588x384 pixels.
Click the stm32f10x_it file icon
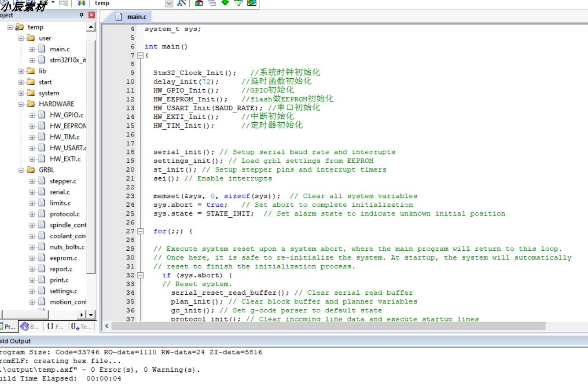(42, 60)
